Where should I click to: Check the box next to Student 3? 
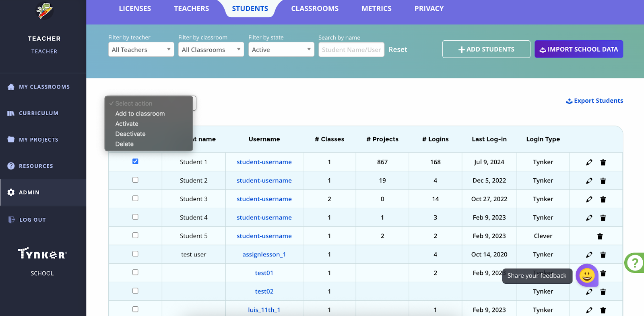[135, 198]
